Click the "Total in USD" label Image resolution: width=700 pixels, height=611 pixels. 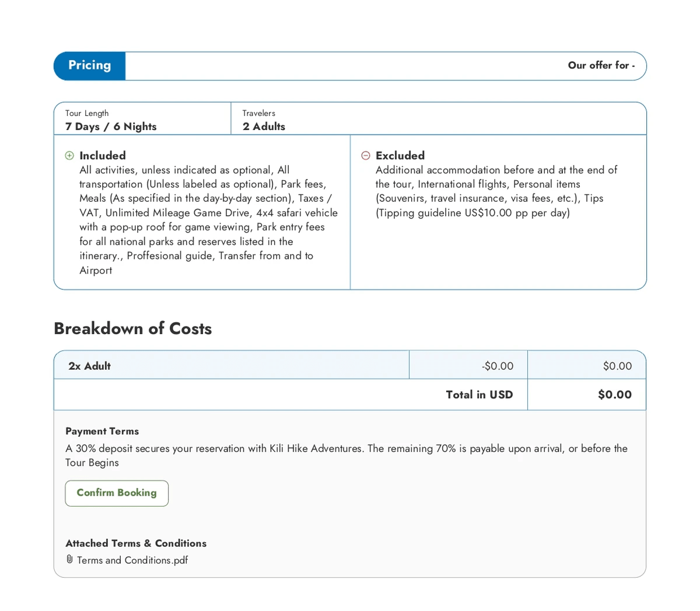click(479, 395)
